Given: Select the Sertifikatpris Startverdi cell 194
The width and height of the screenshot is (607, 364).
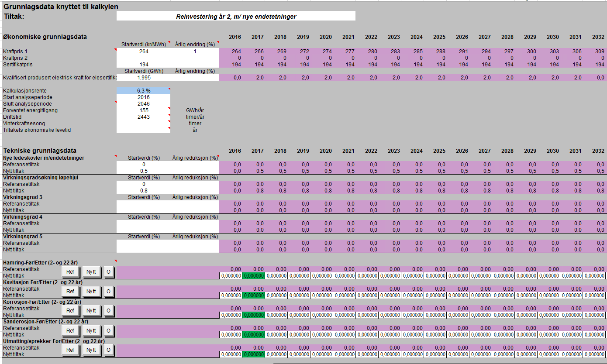Looking at the screenshot, I should (144, 65).
